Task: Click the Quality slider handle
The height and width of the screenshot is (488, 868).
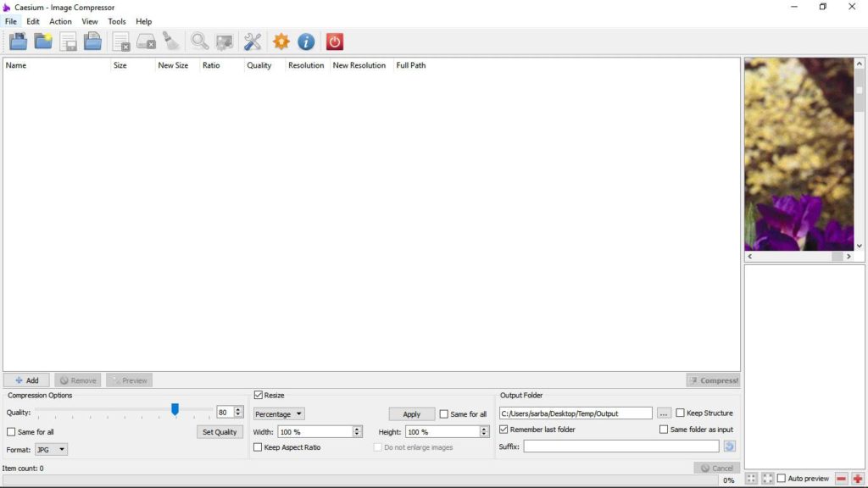Action: coord(175,409)
